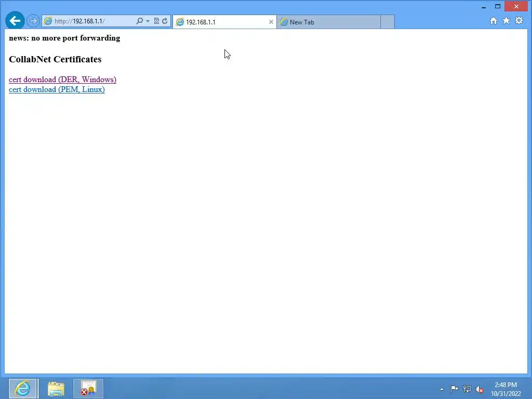
Task: Open the Action Center flag icon
Action: (454, 389)
